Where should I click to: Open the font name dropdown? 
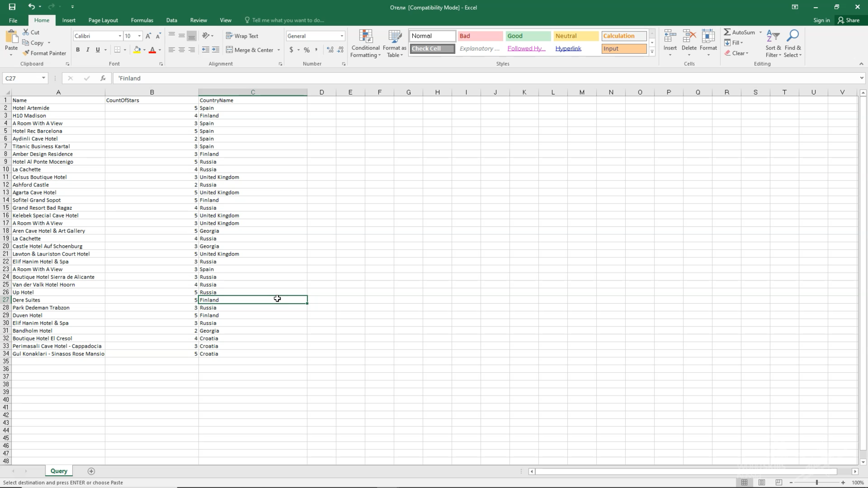coord(120,36)
